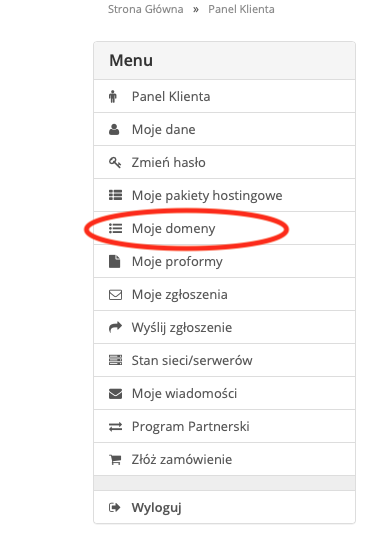Click the outlined envelope icon for Moje zgłoszenia
The image size is (374, 542).
(x=115, y=295)
